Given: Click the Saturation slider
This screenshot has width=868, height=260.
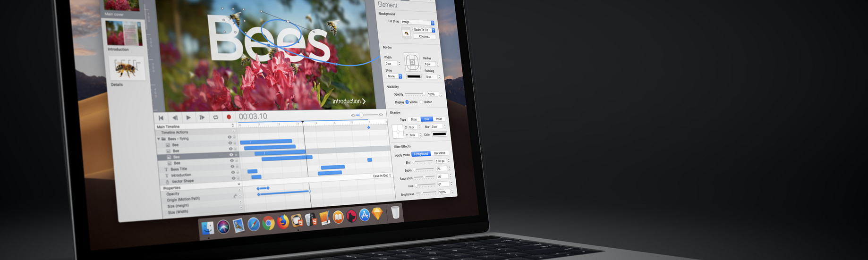Looking at the screenshot, I should 425,177.
